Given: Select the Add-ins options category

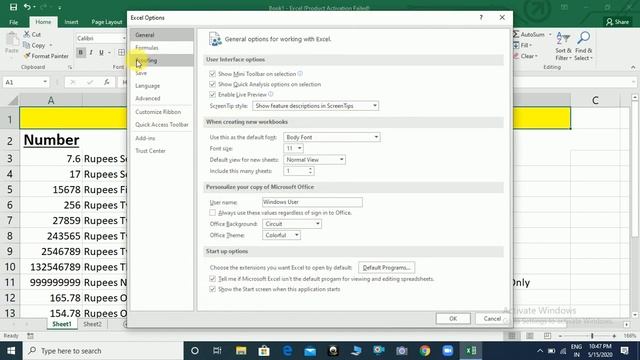Looking at the screenshot, I should click(x=161, y=138).
